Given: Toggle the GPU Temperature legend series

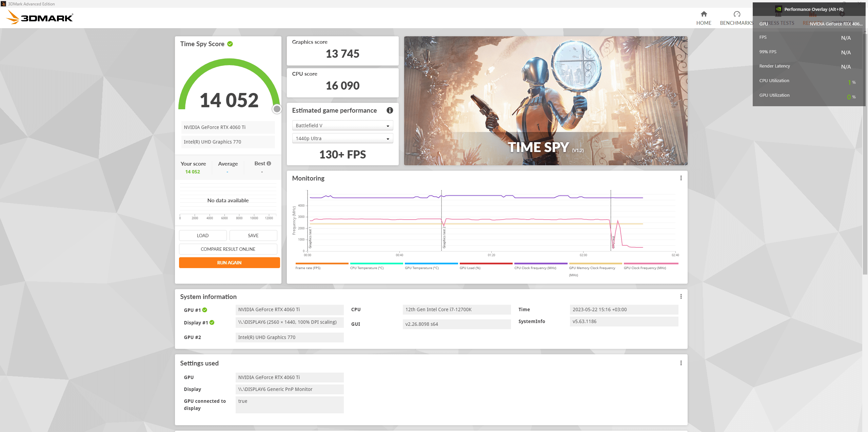Looking at the screenshot, I should click(x=421, y=268).
